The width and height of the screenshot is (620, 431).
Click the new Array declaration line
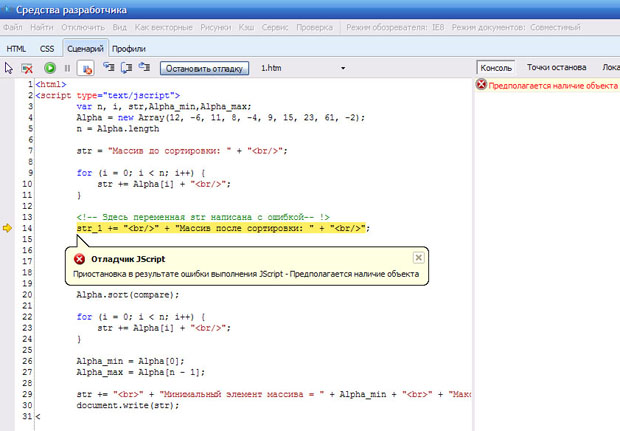point(221,117)
